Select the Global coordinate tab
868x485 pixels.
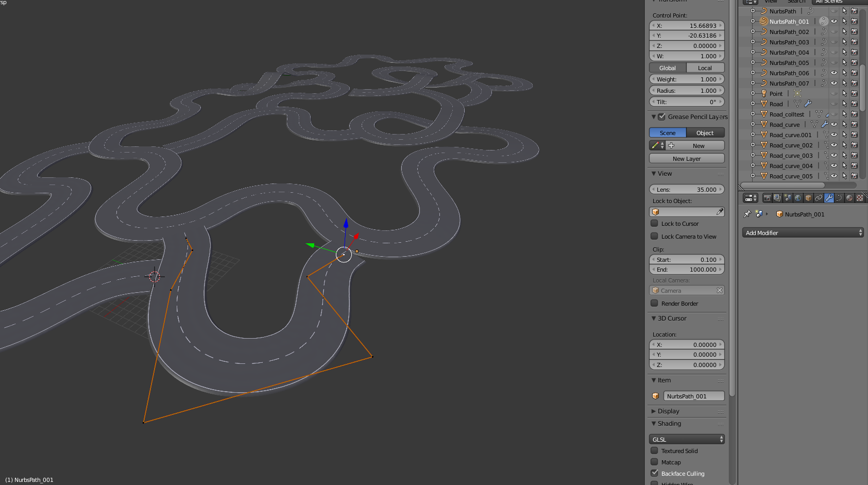click(x=668, y=68)
